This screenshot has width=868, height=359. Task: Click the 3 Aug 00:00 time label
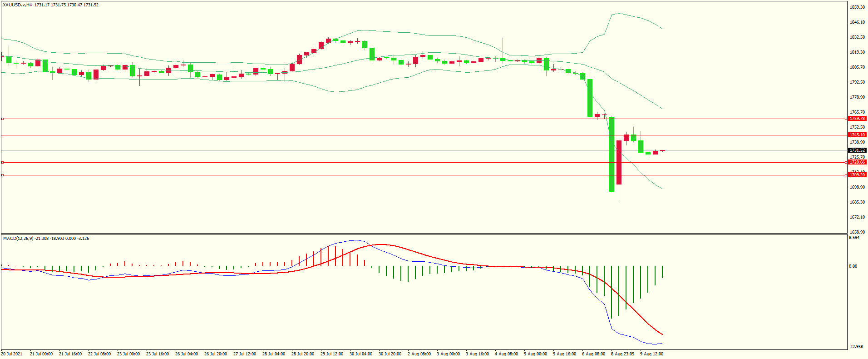point(449,354)
